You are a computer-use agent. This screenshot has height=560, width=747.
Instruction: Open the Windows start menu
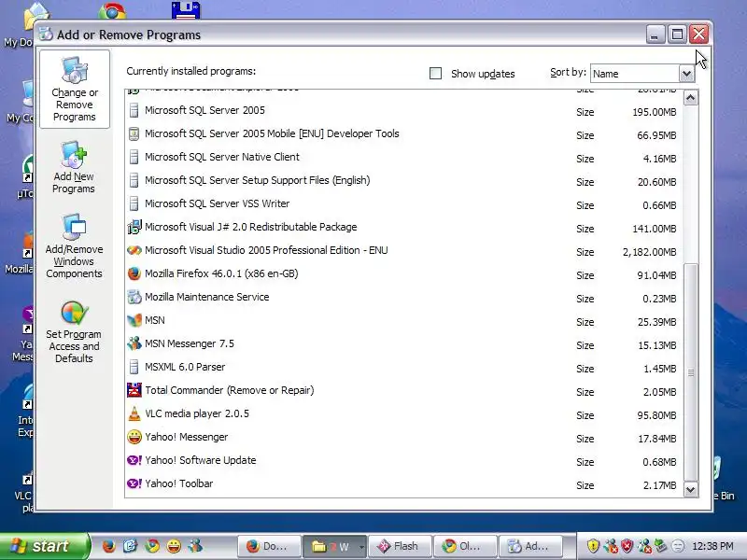(x=45, y=546)
